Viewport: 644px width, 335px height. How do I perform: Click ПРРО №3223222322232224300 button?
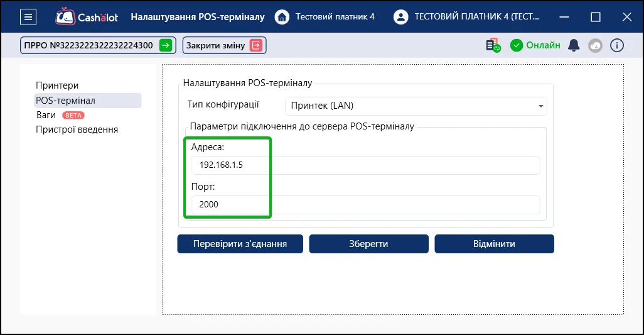coord(98,45)
